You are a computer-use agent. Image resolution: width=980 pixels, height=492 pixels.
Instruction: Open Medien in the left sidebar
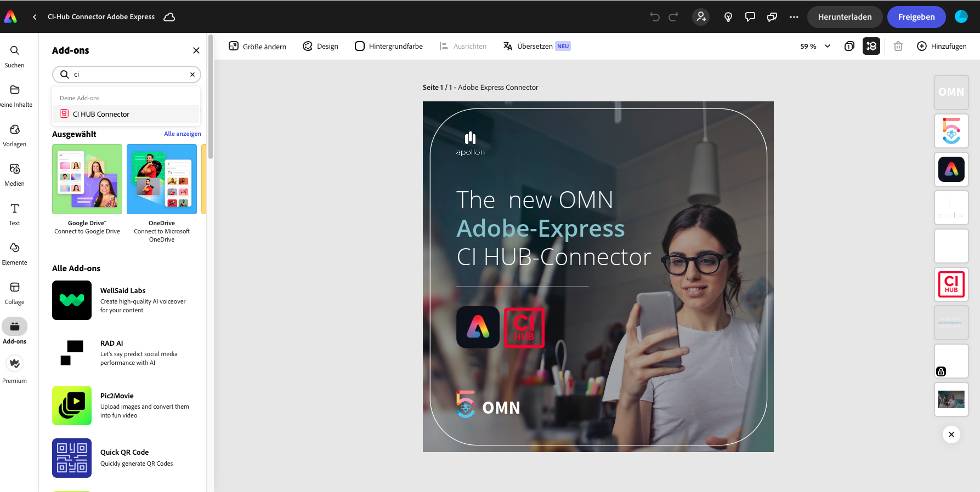(15, 175)
